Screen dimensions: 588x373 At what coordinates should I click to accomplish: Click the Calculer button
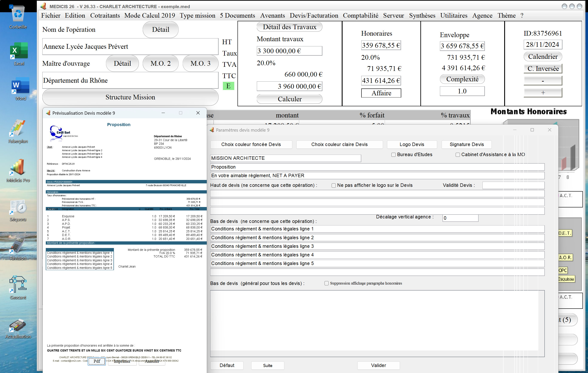(289, 99)
